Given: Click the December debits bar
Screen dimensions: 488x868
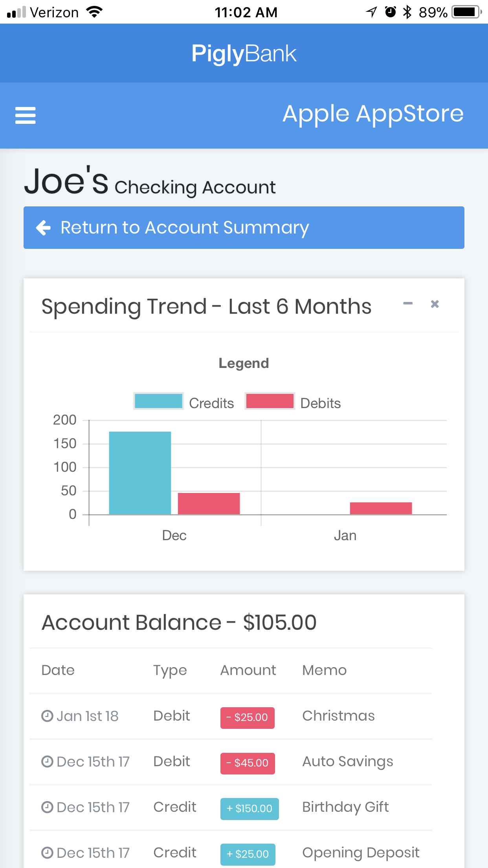Looking at the screenshot, I should 209,503.
